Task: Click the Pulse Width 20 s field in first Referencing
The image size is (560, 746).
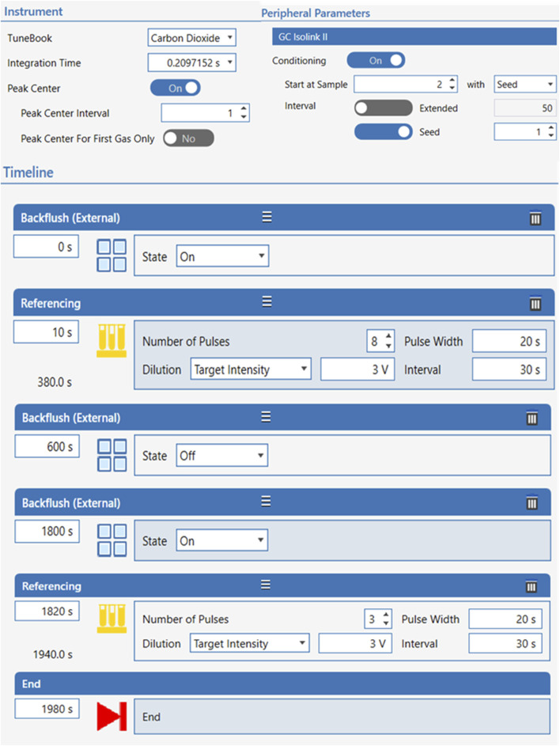Action: click(509, 341)
